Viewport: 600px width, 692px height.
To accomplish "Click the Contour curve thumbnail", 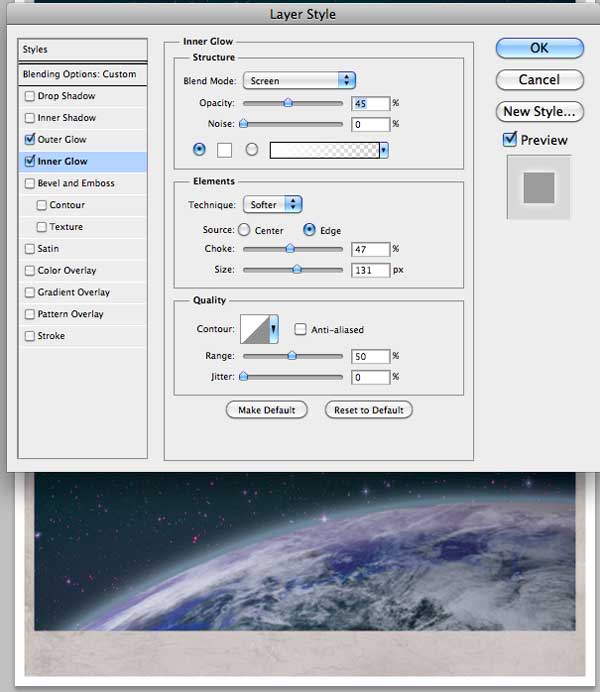I will pos(255,329).
